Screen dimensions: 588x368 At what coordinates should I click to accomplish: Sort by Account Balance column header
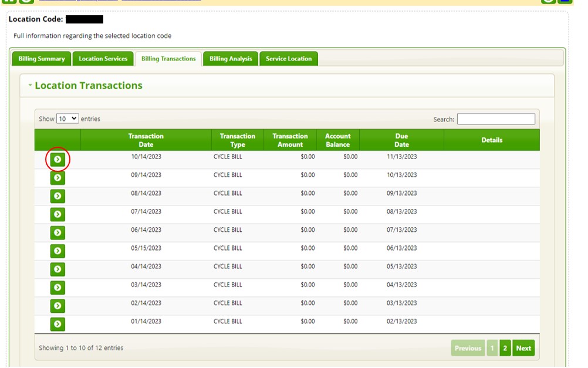pyautogui.click(x=337, y=140)
